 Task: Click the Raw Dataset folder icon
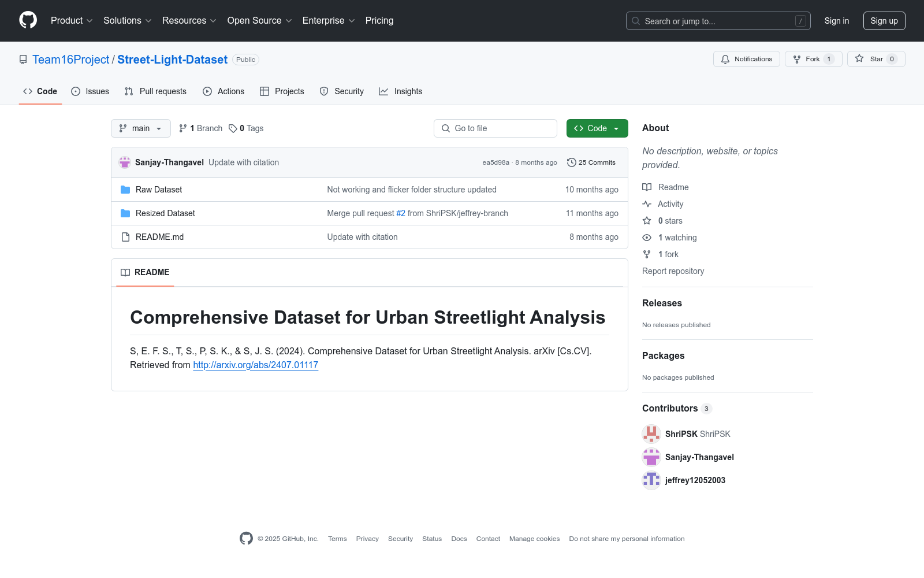(x=125, y=190)
